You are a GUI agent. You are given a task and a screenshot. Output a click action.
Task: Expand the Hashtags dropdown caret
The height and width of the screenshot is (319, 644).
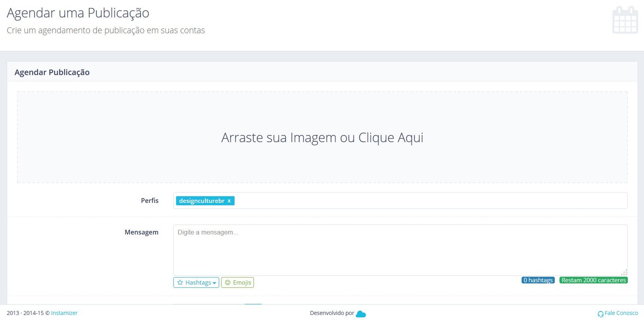(x=215, y=283)
